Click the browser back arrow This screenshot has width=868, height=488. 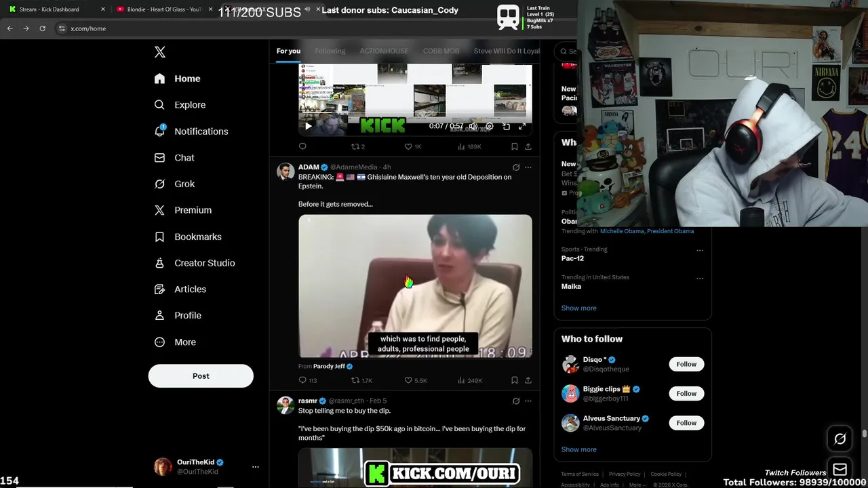pyautogui.click(x=9, y=28)
